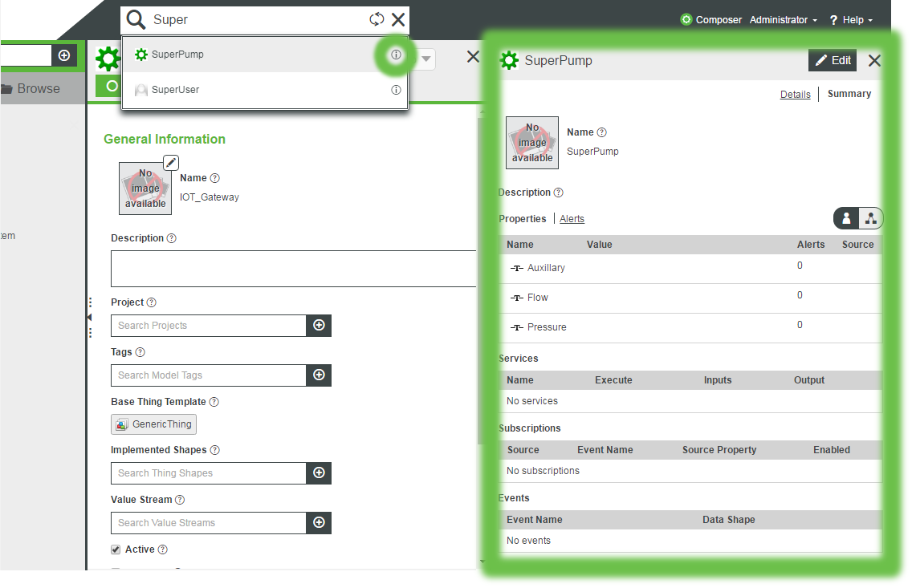Show help for Description in SuperPump preview
This screenshot has width=912, height=588.
[558, 193]
